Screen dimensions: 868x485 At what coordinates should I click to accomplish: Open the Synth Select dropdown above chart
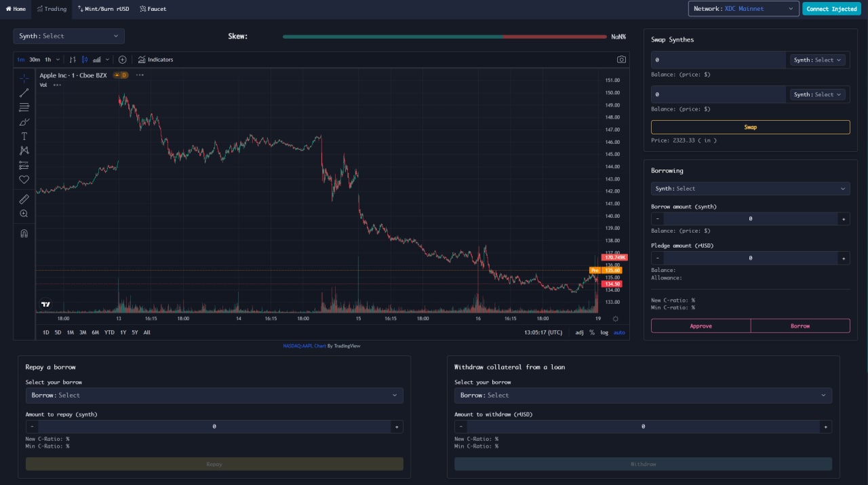pyautogui.click(x=68, y=36)
